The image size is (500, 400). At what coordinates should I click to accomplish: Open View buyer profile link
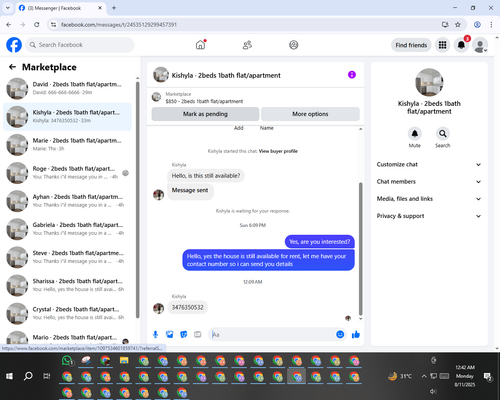click(278, 151)
